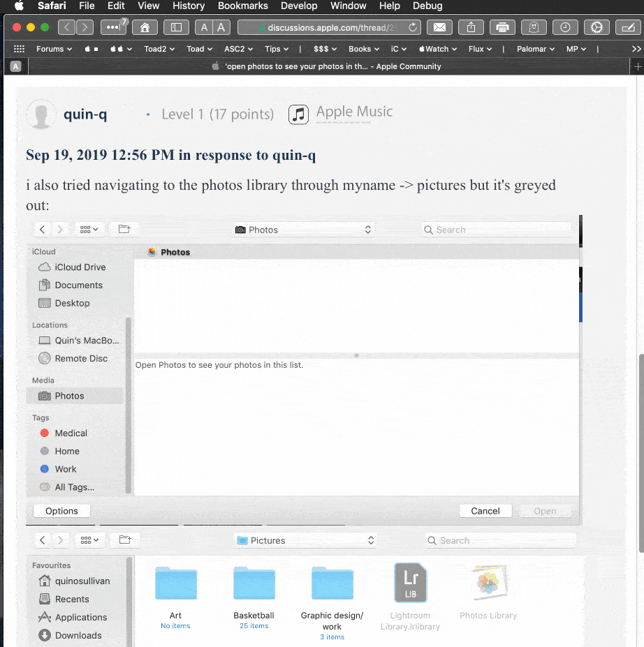
Task: Click quin-q's profile avatar
Action: click(41, 114)
